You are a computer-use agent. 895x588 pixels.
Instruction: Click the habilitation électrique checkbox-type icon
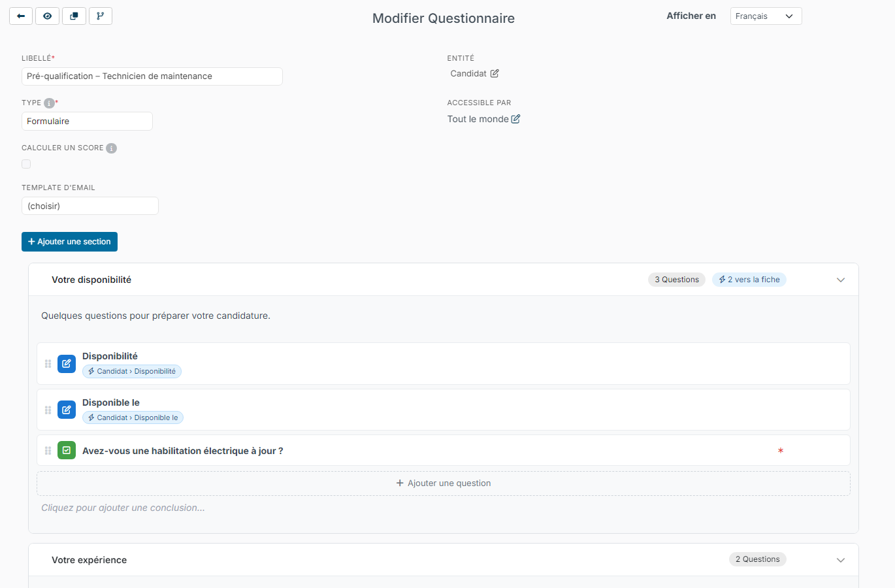67,450
